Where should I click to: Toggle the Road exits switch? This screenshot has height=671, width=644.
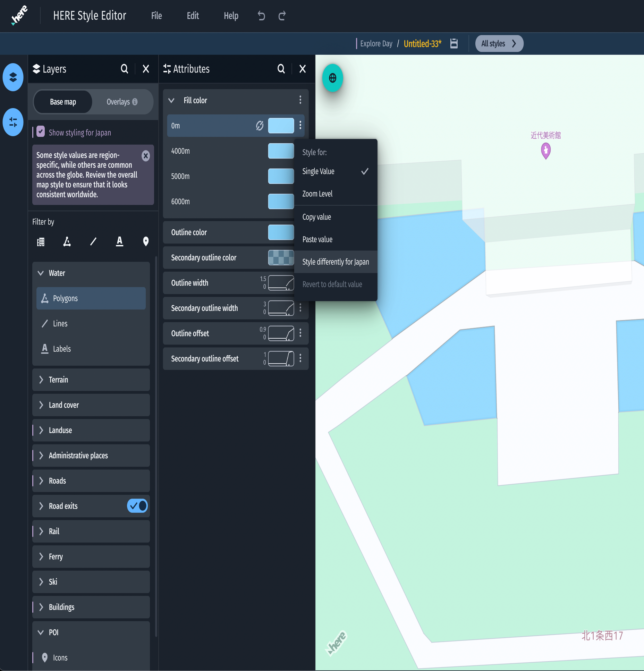click(x=137, y=506)
